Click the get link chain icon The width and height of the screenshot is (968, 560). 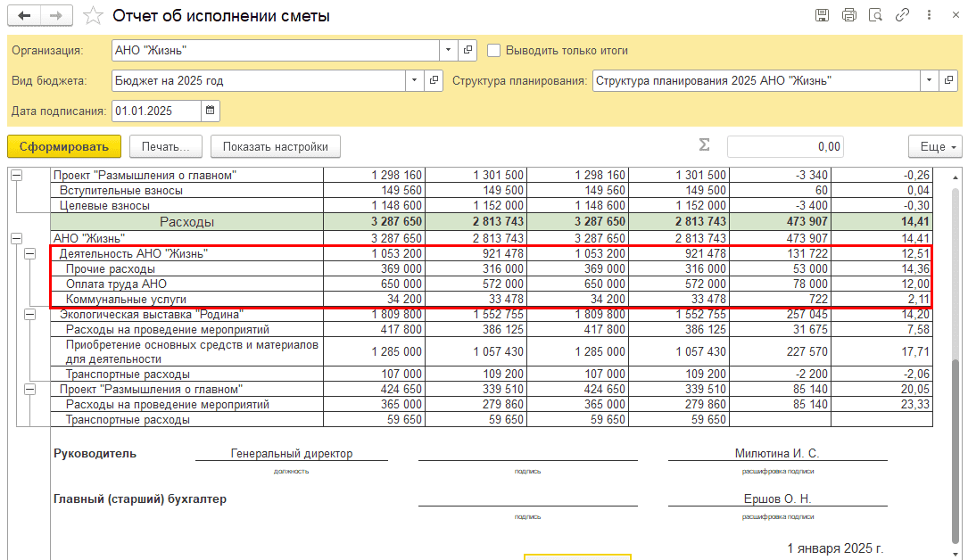coord(902,15)
